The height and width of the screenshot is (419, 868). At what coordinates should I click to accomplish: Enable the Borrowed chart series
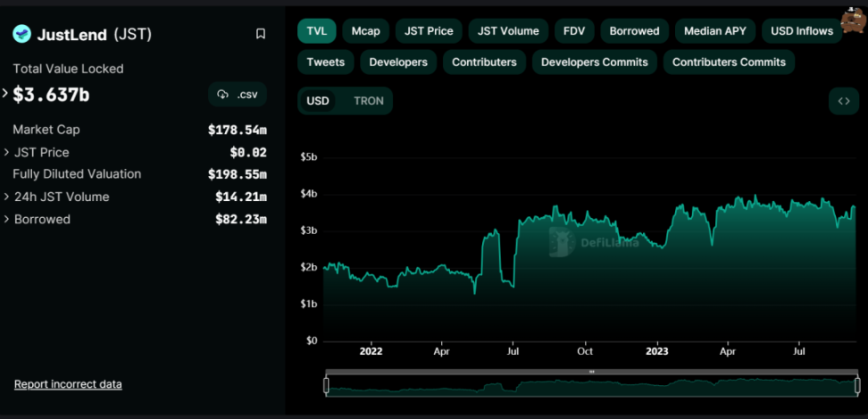[634, 31]
